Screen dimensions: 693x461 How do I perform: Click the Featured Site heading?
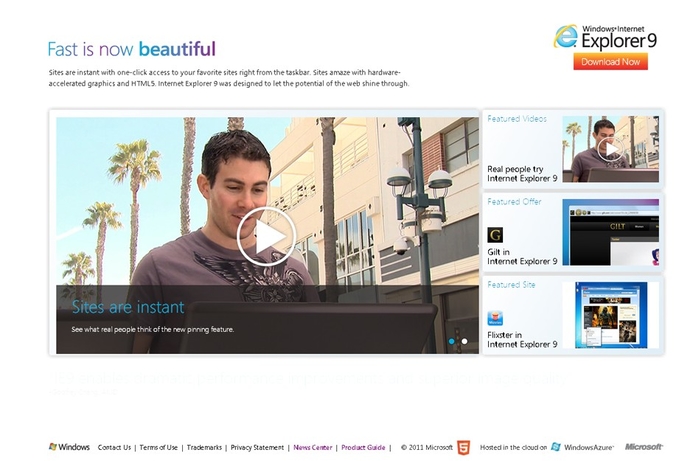511,285
